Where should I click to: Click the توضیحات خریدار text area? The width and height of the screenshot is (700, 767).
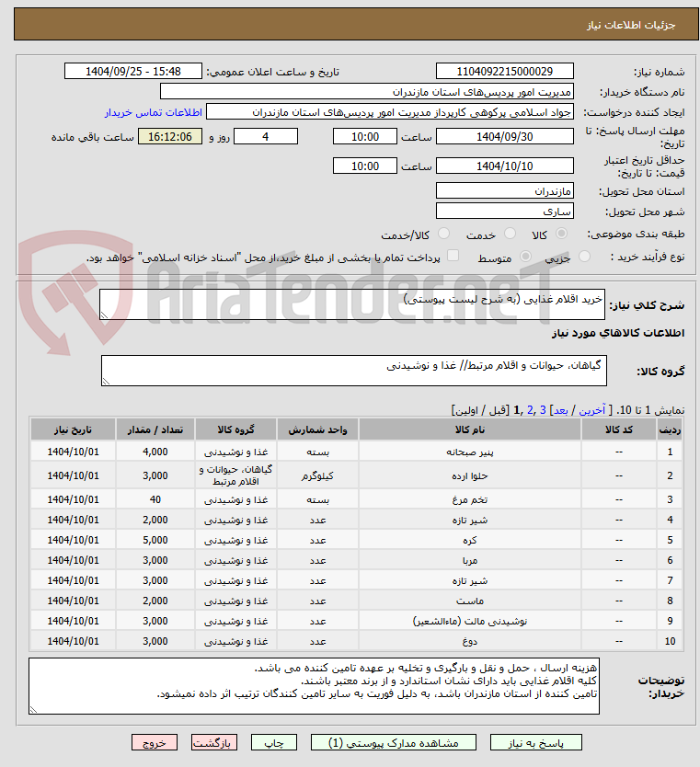(x=314, y=686)
